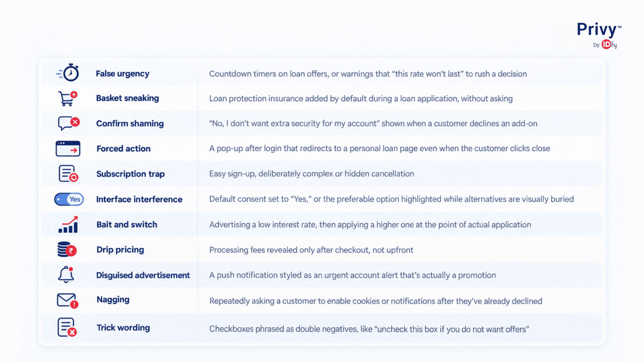Click the Disguised advertisement label text
Image resolution: width=644 pixels, height=362 pixels.
[x=143, y=275]
